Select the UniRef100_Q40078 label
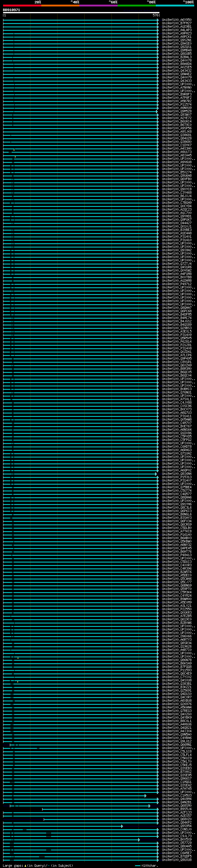 [177, 61]
